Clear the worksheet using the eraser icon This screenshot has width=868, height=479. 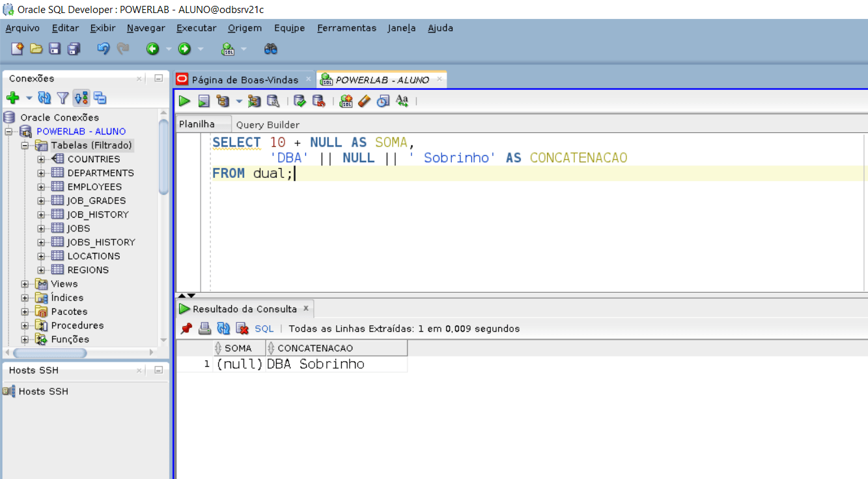pyautogui.click(x=364, y=101)
